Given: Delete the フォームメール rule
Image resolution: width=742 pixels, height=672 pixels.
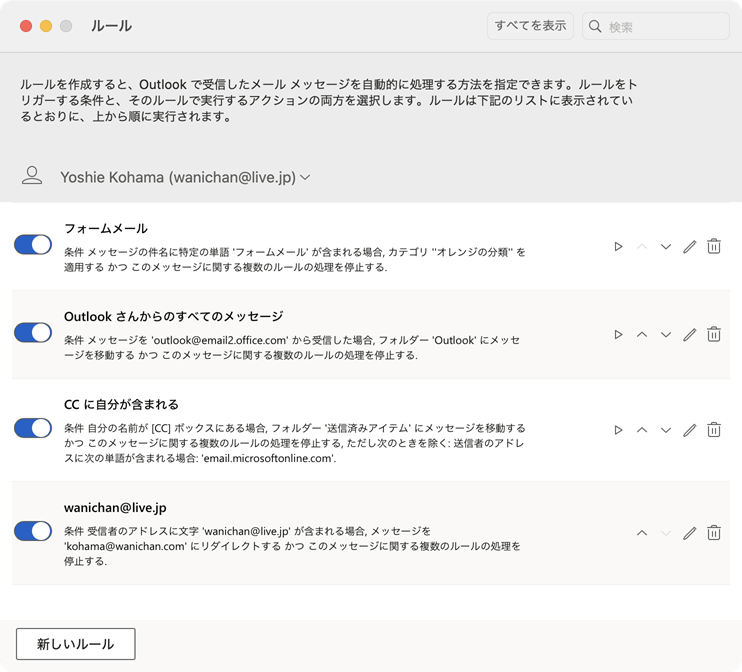Looking at the screenshot, I should point(714,246).
